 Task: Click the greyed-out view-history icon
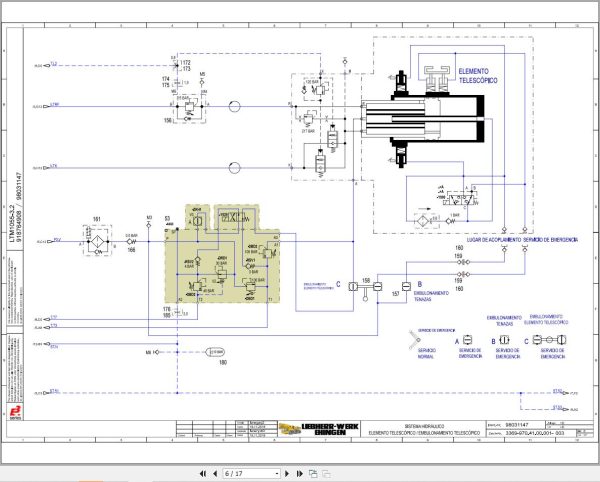[326, 474]
